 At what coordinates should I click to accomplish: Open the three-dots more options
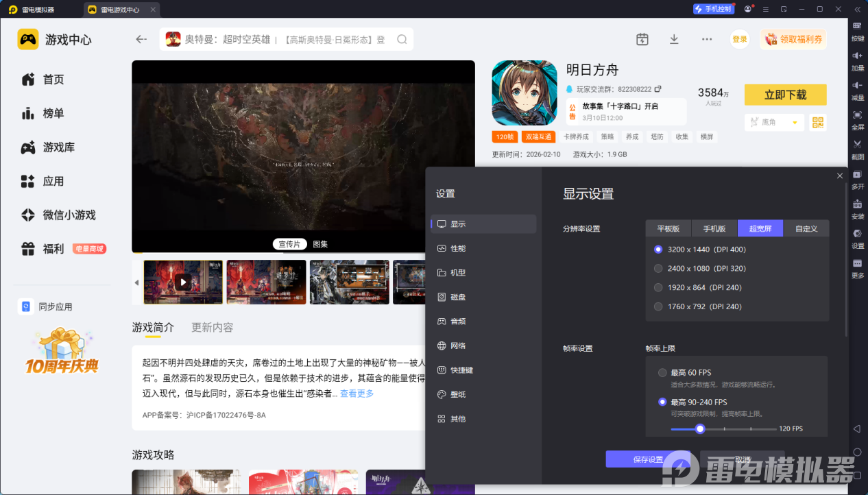coord(707,39)
